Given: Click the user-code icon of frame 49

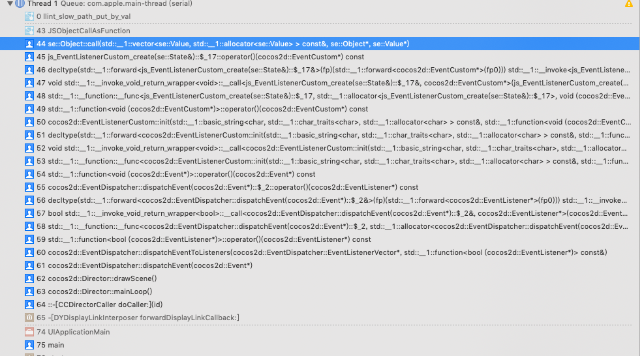Looking at the screenshot, I should coord(29,110).
